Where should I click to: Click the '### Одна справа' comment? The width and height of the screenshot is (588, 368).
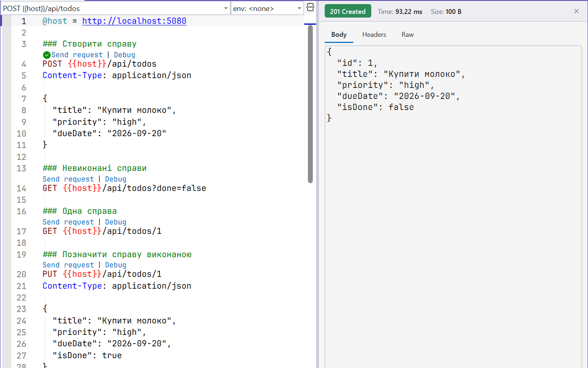(x=80, y=211)
